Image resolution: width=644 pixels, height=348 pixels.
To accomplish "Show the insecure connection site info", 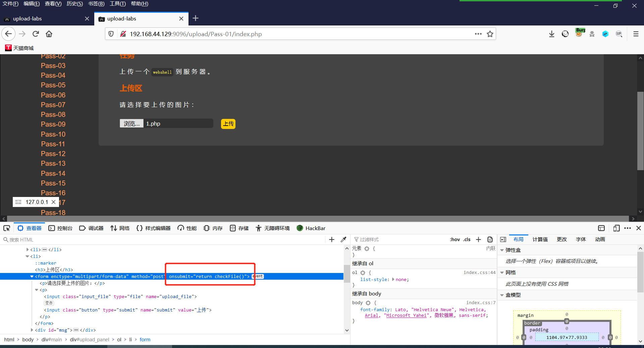I will [x=123, y=34].
